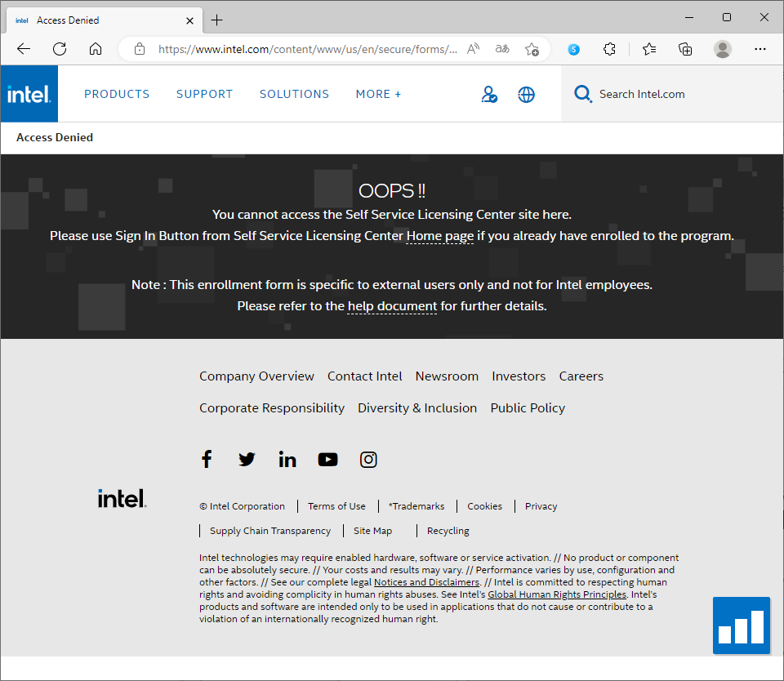Click the footer Intel logo
Image resolution: width=784 pixels, height=681 pixels.
click(x=122, y=498)
